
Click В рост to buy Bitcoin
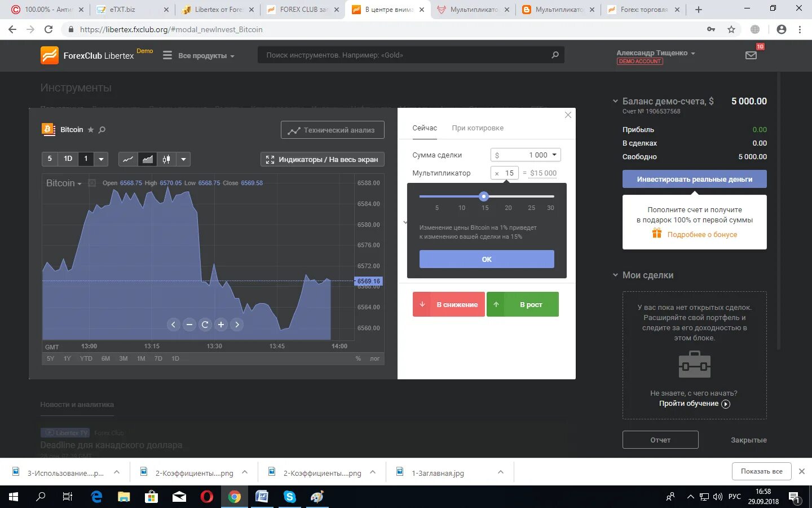[523, 304]
